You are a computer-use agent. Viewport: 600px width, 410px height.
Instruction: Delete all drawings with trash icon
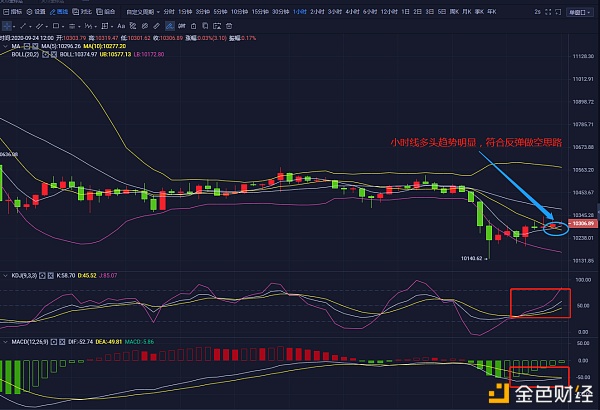(229, 26)
